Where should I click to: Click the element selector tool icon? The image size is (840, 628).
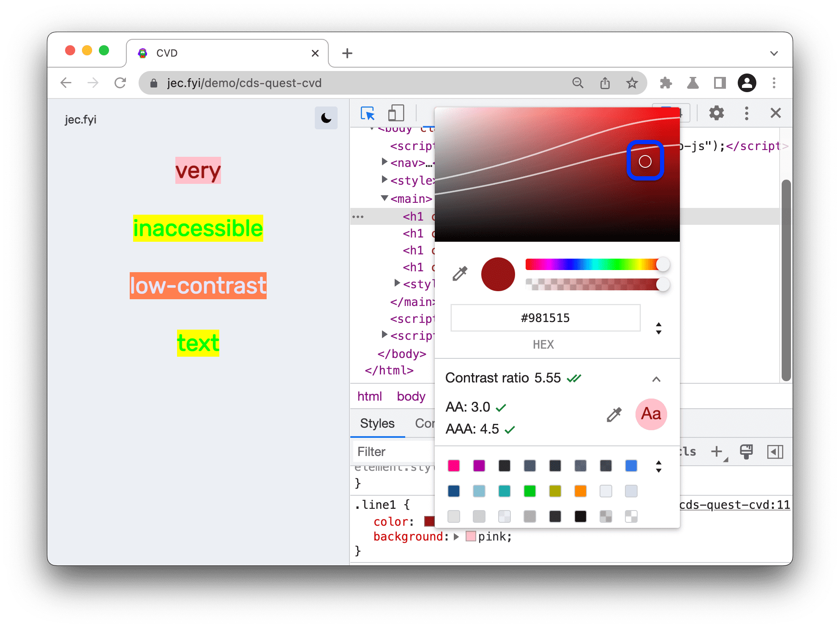point(367,113)
